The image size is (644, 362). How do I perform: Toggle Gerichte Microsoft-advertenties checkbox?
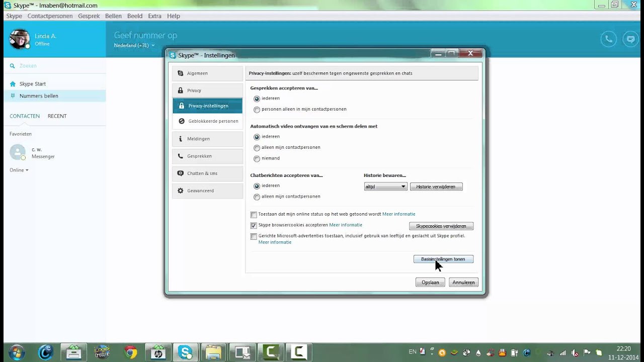[254, 236]
